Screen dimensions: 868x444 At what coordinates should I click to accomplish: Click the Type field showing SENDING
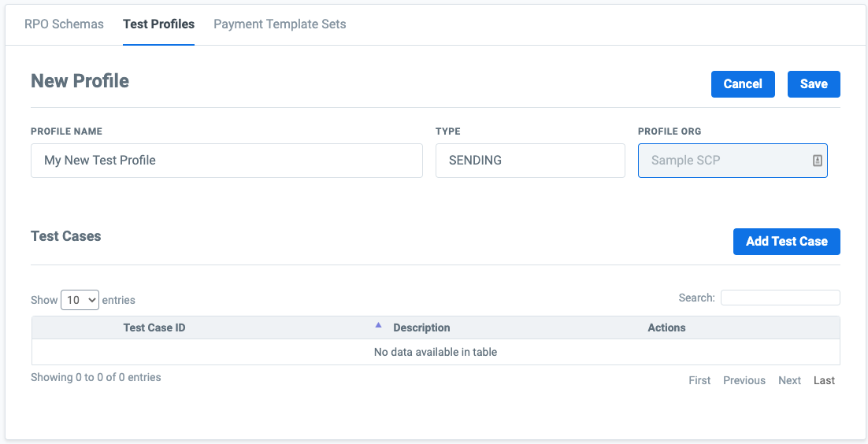(x=530, y=161)
